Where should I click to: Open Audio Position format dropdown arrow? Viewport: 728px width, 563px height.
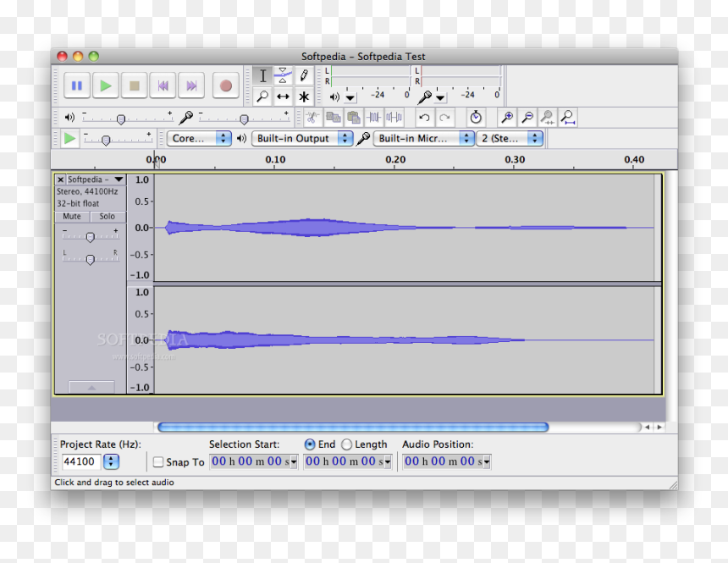click(487, 462)
